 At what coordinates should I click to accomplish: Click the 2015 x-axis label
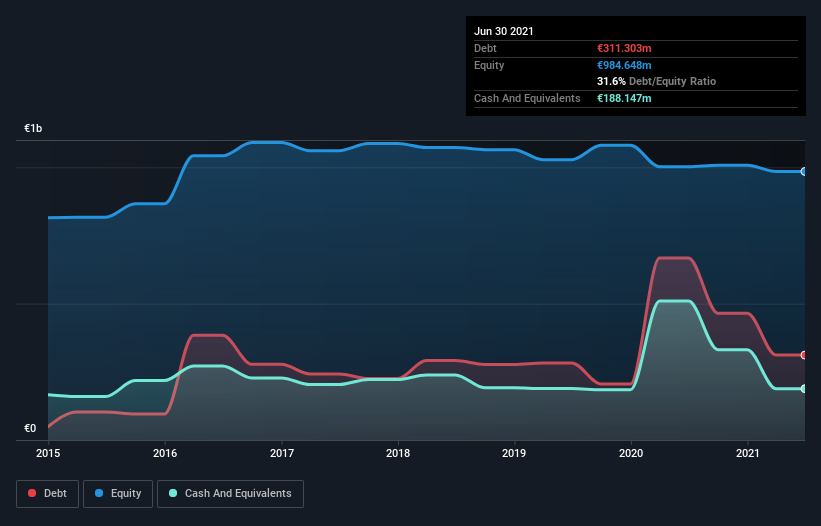pos(48,453)
